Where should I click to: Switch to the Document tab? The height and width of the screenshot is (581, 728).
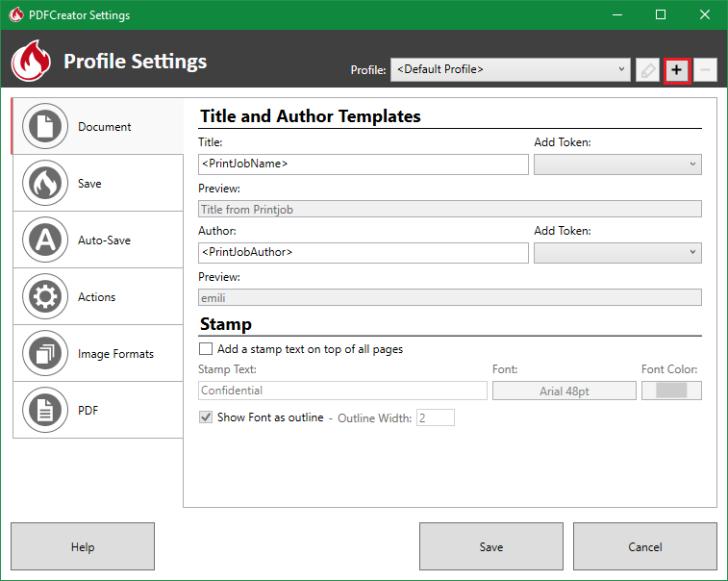98,126
